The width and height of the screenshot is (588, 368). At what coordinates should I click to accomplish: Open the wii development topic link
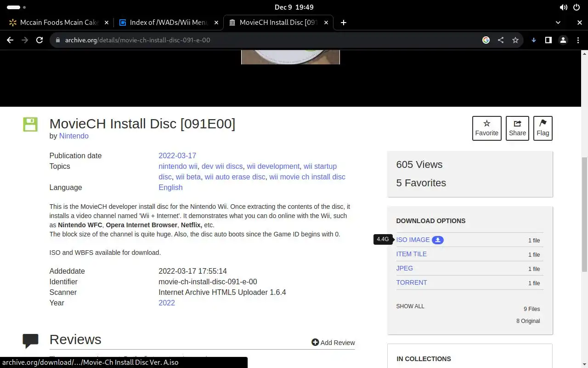click(x=273, y=167)
